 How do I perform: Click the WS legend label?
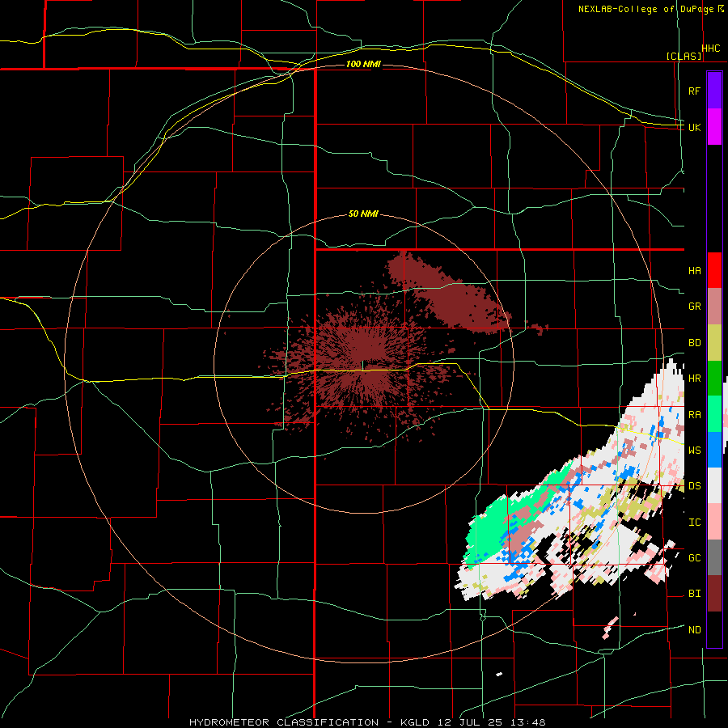click(x=694, y=451)
